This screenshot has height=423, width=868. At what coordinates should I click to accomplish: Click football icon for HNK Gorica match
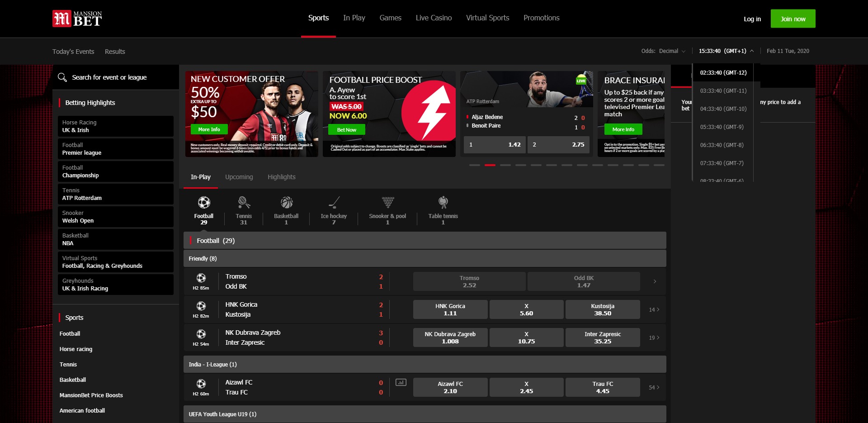[201, 306]
